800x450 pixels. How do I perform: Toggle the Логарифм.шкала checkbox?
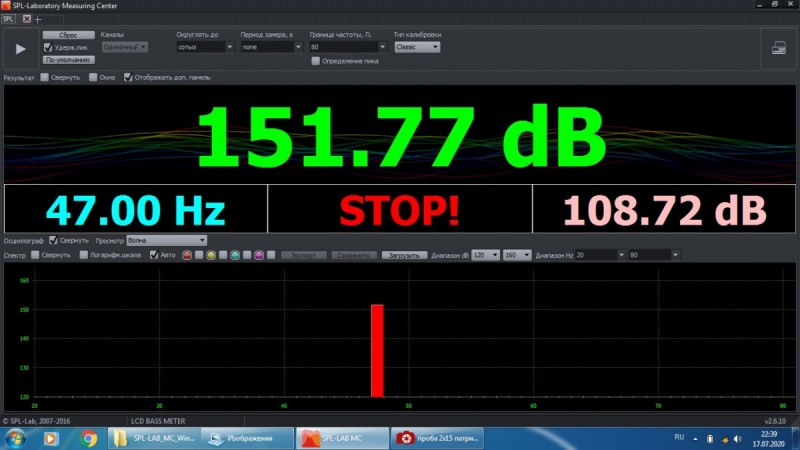click(x=84, y=255)
